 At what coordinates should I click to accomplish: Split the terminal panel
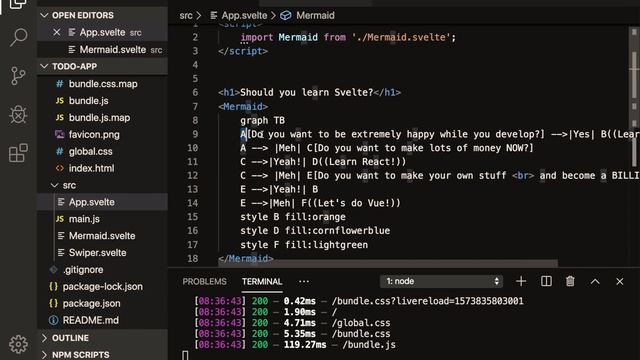546,281
